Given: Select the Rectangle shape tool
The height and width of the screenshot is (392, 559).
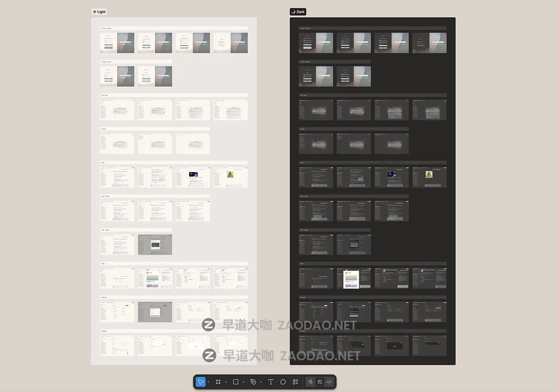Looking at the screenshot, I should coord(236,382).
